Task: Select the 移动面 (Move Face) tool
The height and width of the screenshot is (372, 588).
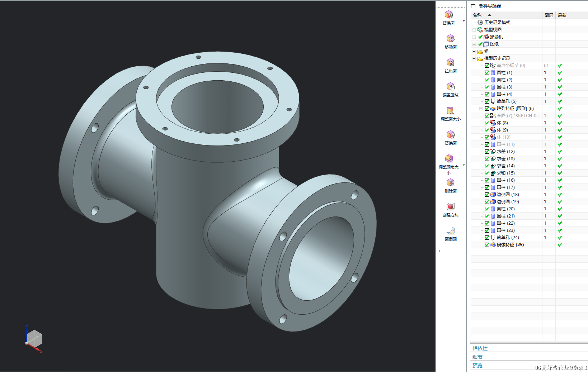Action: point(451,42)
